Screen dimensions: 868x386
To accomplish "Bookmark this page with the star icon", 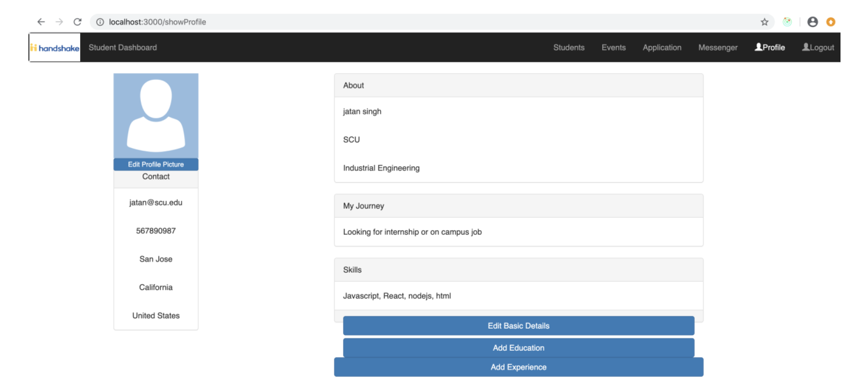I will [x=764, y=22].
